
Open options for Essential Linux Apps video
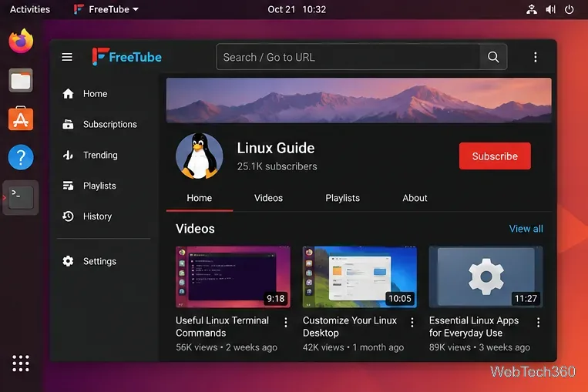[x=538, y=322]
